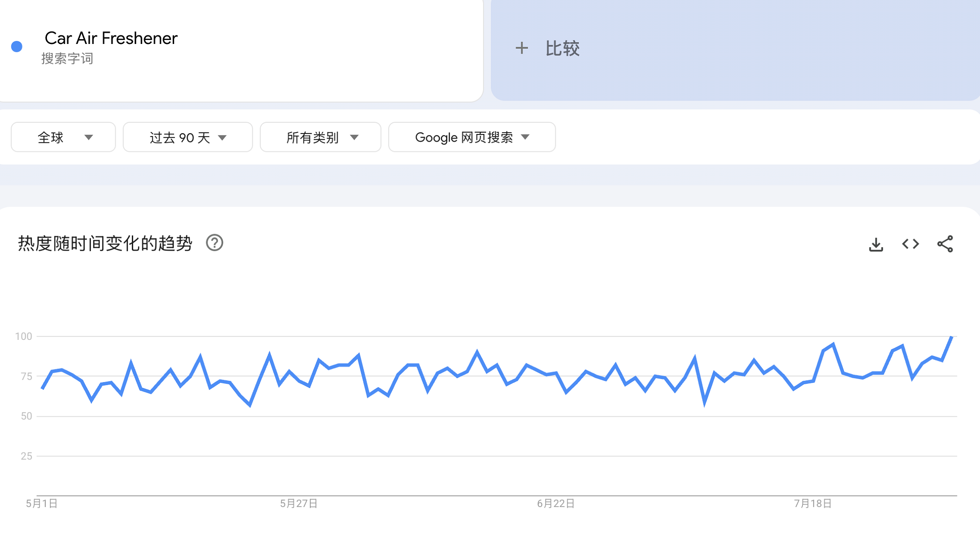Click the share chart icon

(945, 244)
